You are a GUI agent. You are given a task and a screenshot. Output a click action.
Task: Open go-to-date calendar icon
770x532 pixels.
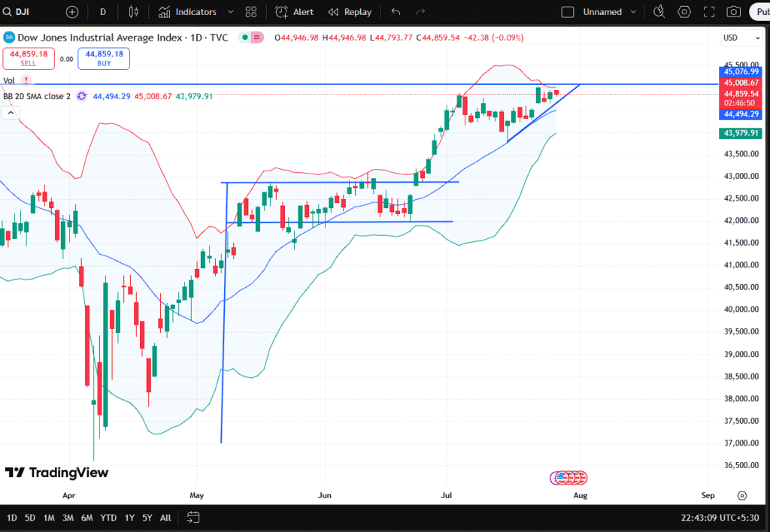click(193, 518)
